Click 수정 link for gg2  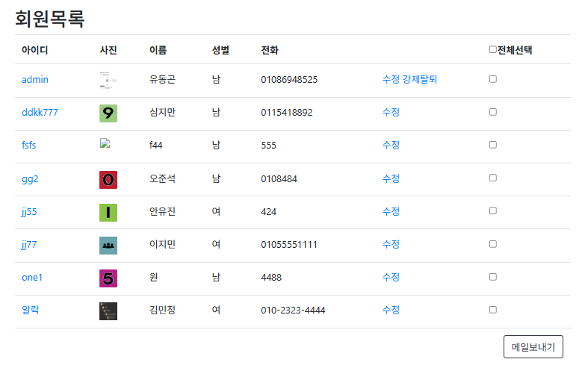point(391,178)
